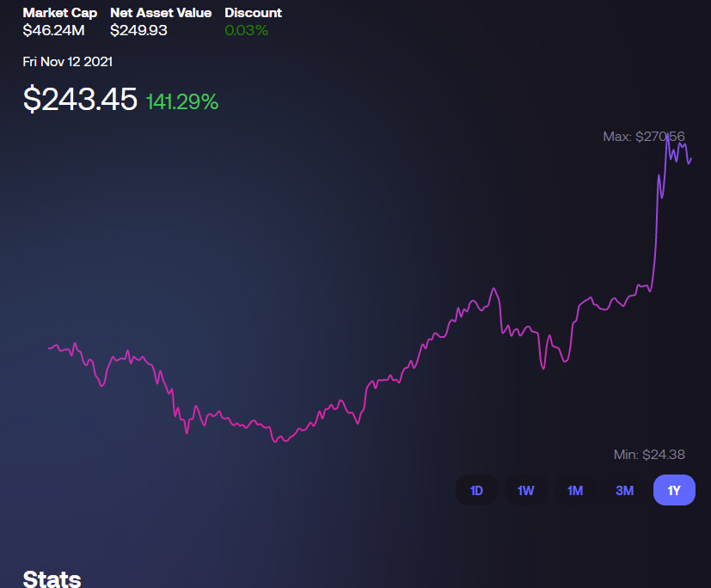
Task: Click the Market Cap label
Action: click(59, 13)
